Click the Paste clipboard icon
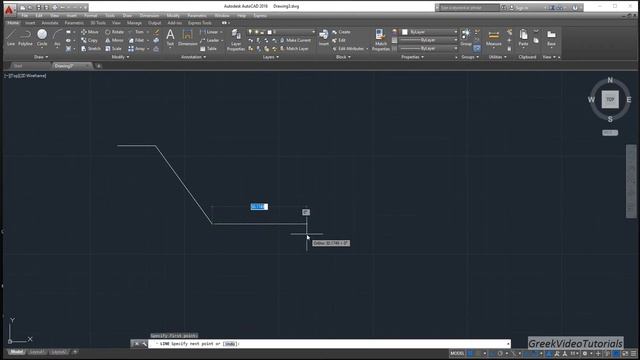 point(523,38)
